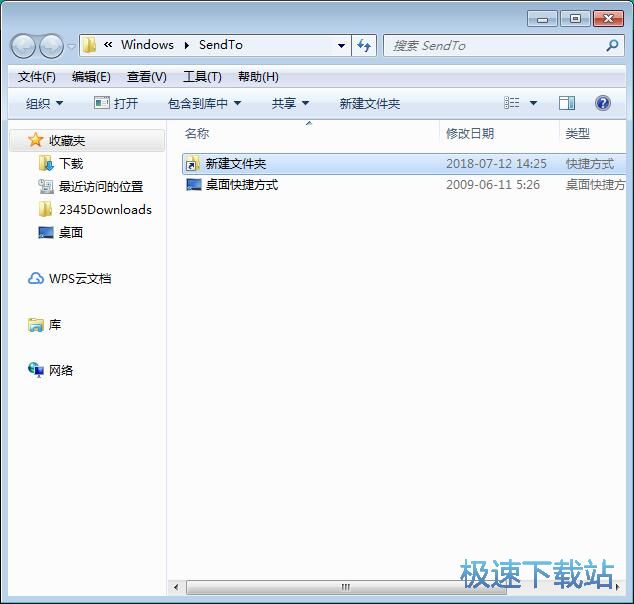Image resolution: width=634 pixels, height=604 pixels.
Task: Click the folder icon in address bar
Action: (89, 45)
